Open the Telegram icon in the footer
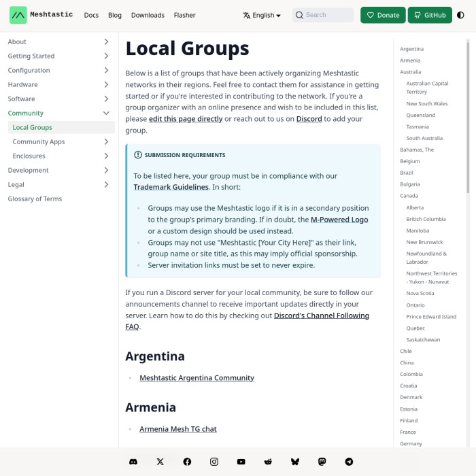Image resolution: width=476 pixels, height=476 pixels. pos(349,462)
